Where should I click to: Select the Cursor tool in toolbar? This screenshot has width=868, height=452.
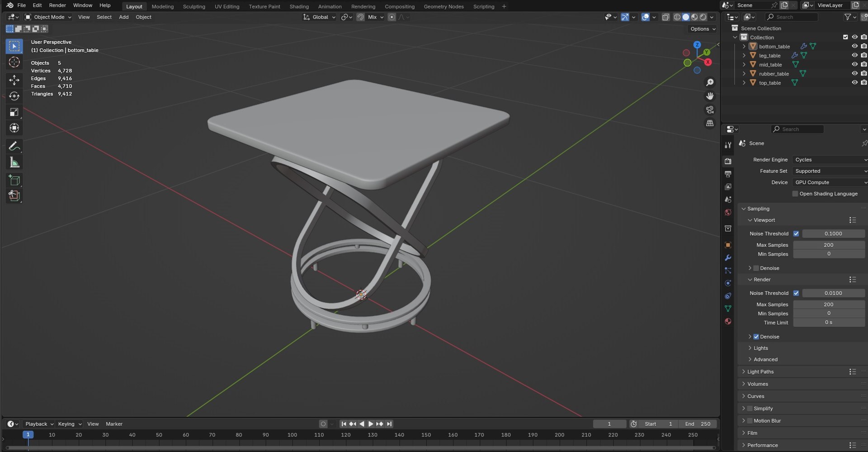14,62
